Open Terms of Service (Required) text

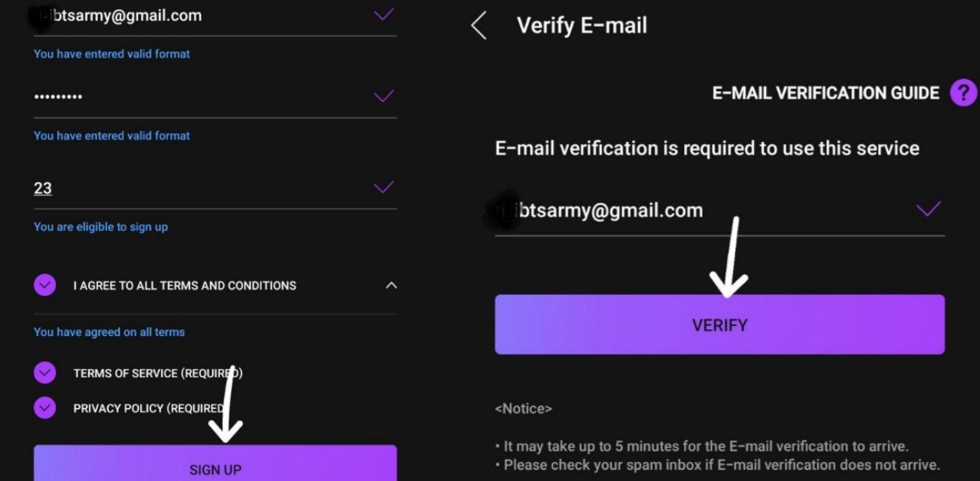[x=158, y=373]
